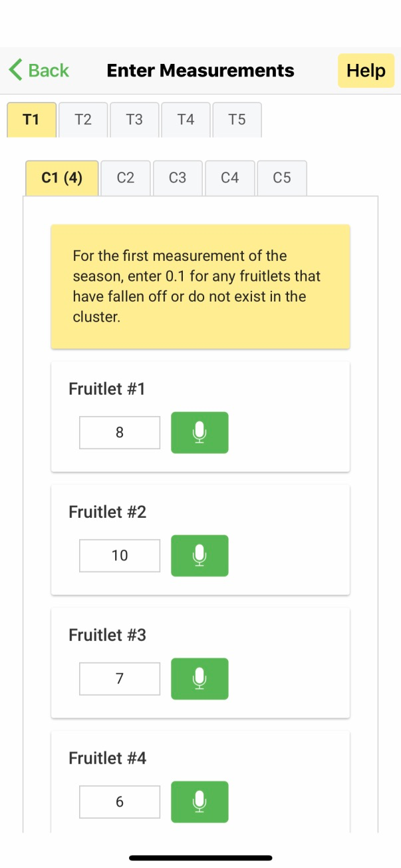Switch to the T4 tree tab
The height and width of the screenshot is (868, 401).
pos(186,120)
